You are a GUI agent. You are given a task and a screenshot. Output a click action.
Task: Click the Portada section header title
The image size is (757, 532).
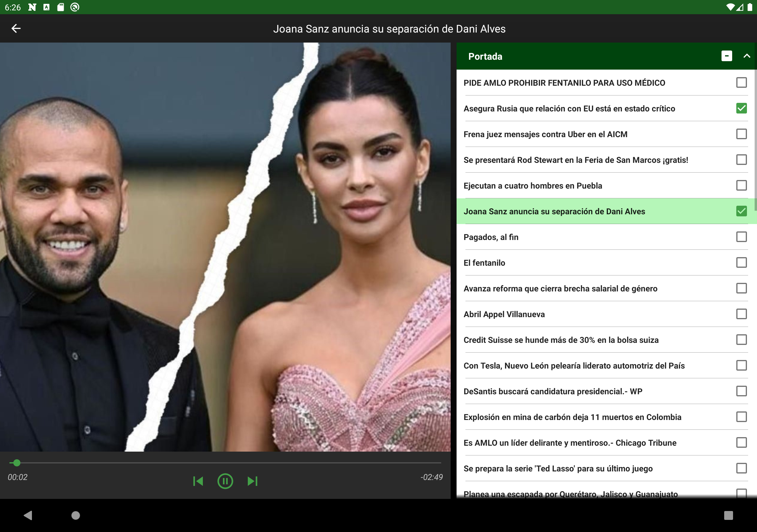(x=485, y=56)
